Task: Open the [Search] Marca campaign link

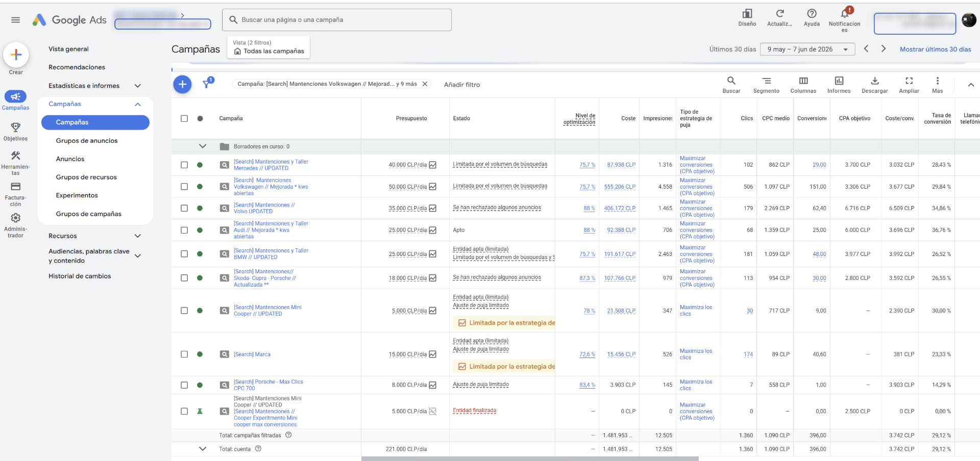Action: pyautogui.click(x=252, y=354)
